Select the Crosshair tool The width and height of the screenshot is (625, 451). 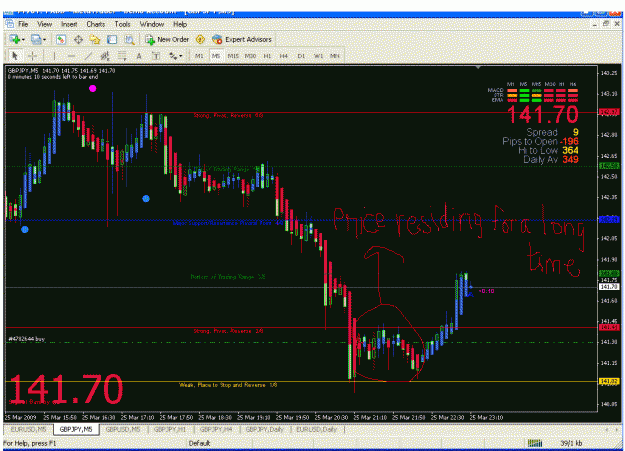click(x=33, y=56)
